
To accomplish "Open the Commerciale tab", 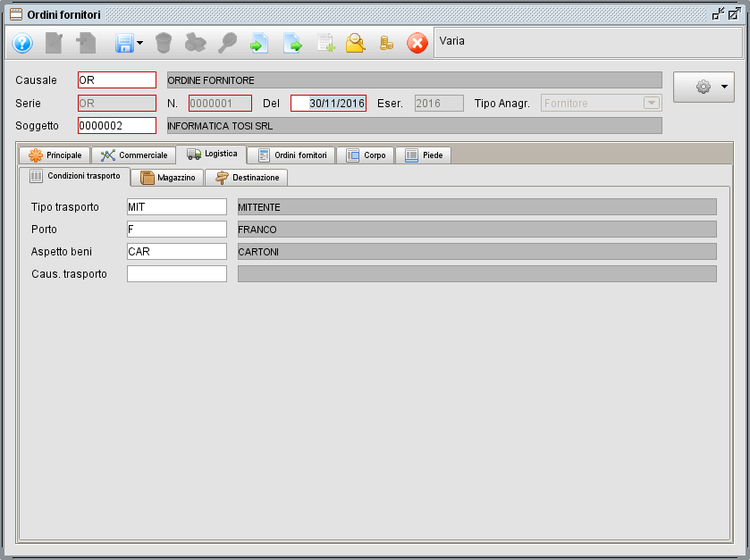I will (134, 155).
